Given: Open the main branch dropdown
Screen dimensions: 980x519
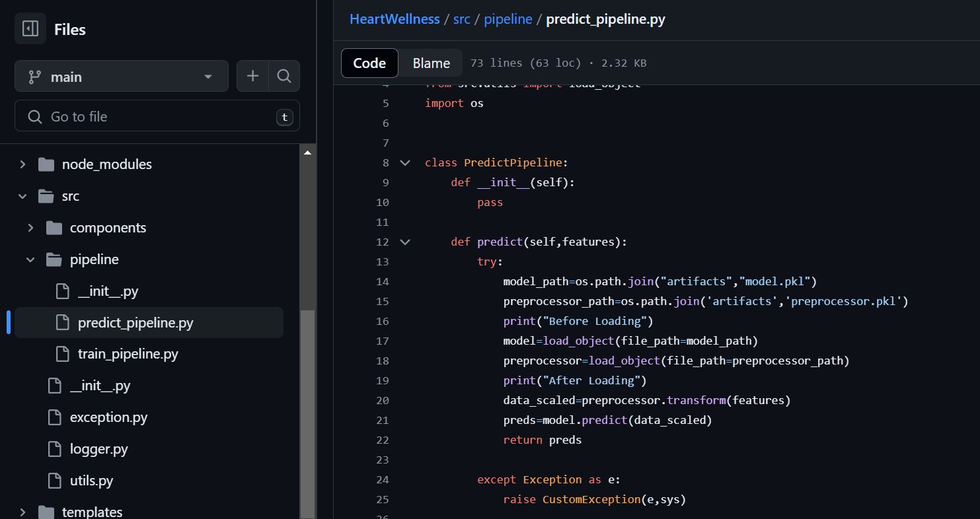Looking at the screenshot, I should tap(122, 77).
